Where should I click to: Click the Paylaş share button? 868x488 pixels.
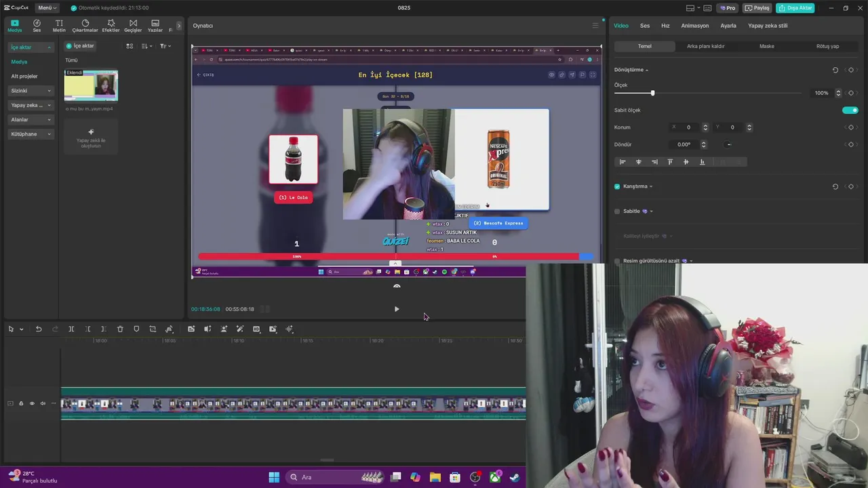(757, 8)
